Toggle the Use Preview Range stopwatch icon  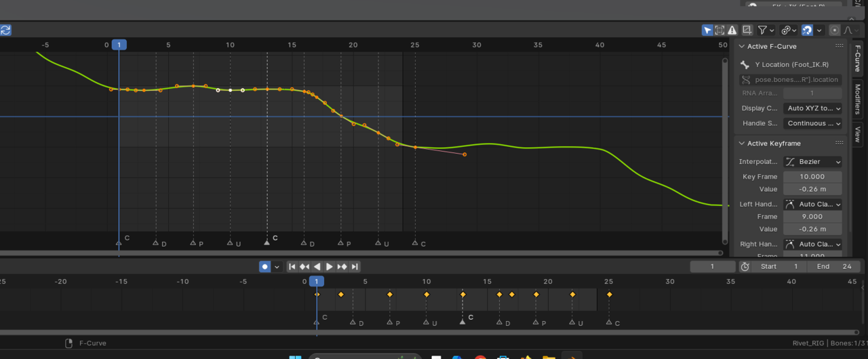(x=745, y=267)
